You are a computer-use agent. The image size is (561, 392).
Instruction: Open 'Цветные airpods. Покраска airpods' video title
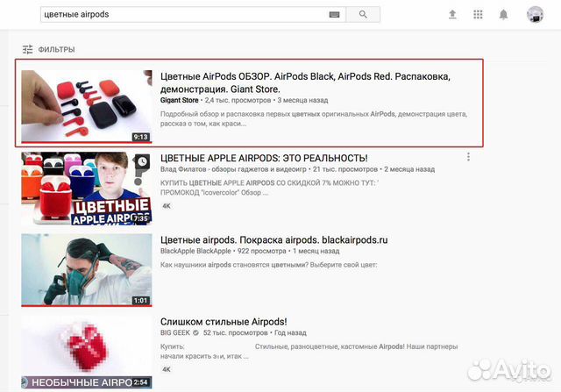tap(274, 240)
